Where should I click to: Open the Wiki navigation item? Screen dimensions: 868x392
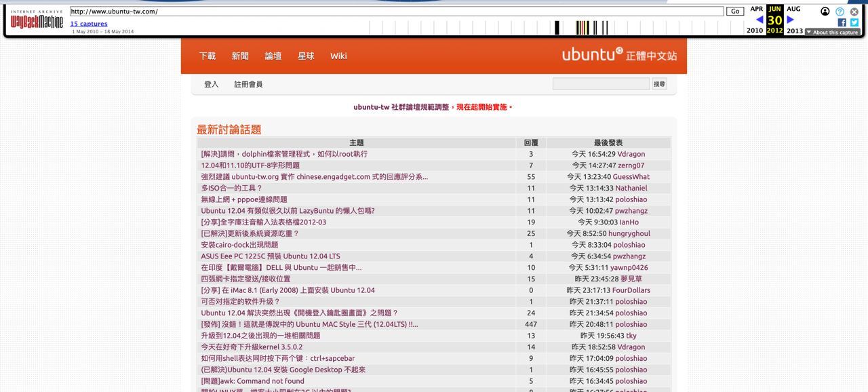338,56
